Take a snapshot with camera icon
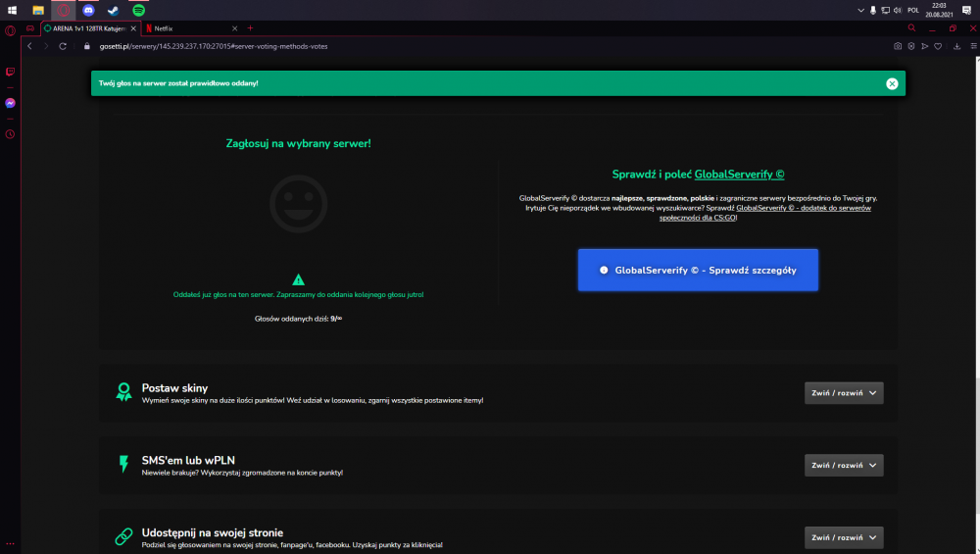The image size is (980, 554). coord(898,46)
